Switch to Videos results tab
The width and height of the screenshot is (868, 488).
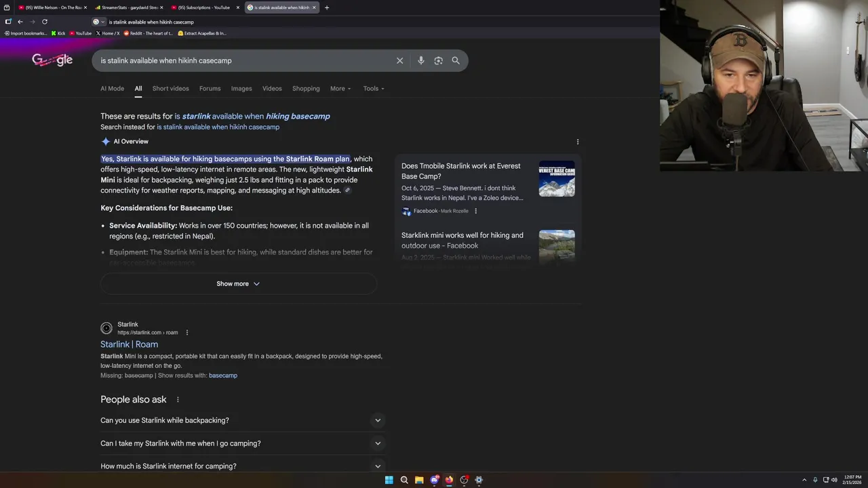click(272, 89)
